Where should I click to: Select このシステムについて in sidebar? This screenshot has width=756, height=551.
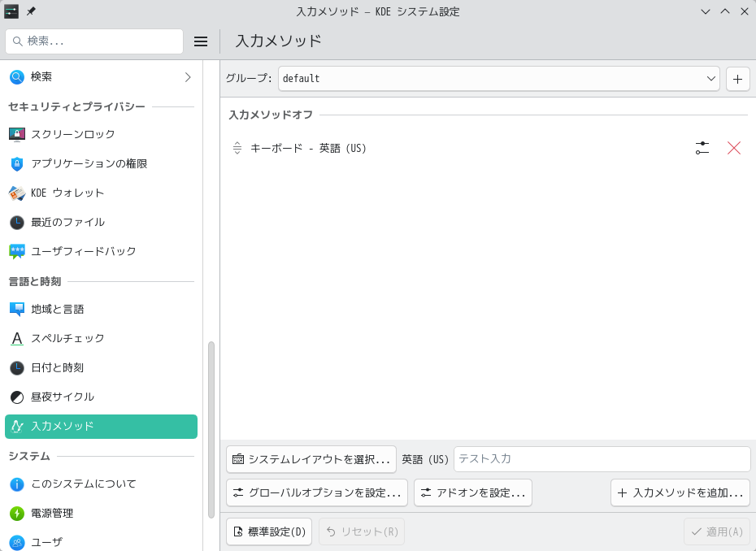click(102, 484)
